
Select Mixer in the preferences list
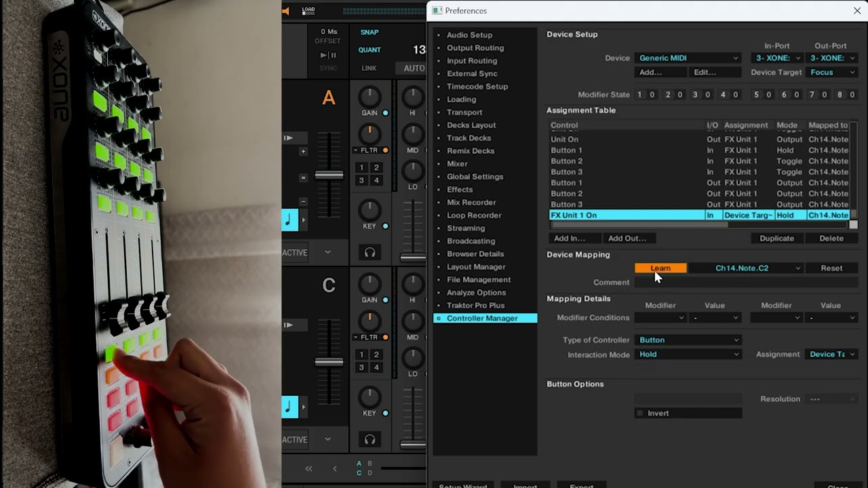457,164
